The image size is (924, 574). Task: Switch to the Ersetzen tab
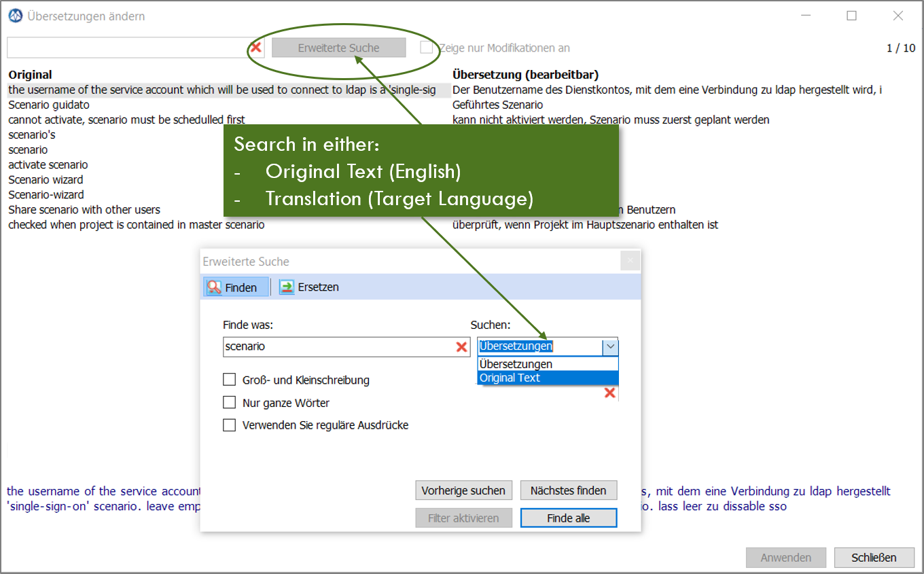309,287
